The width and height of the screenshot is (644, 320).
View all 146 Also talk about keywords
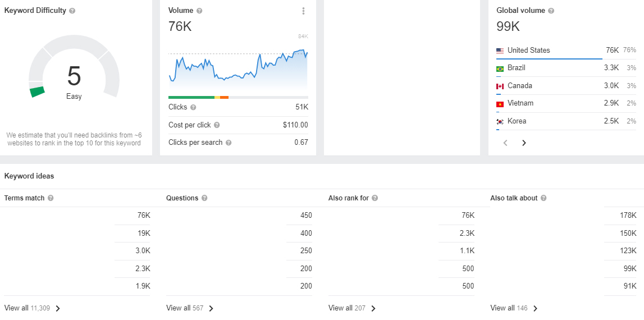tap(514, 308)
